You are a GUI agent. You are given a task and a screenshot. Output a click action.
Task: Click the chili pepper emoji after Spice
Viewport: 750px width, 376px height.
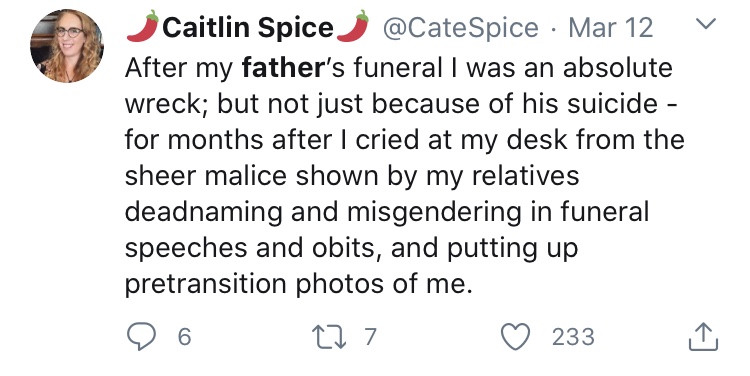point(353,26)
